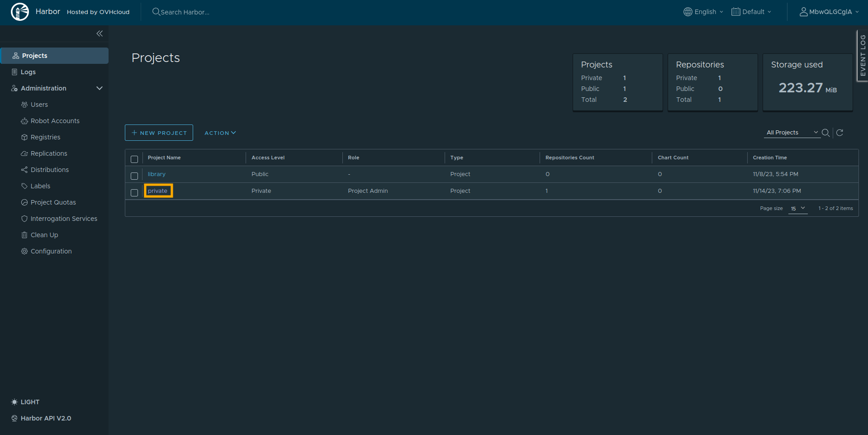Image resolution: width=868 pixels, height=435 pixels.
Task: Click the Clean Up trash icon
Action: tap(24, 235)
